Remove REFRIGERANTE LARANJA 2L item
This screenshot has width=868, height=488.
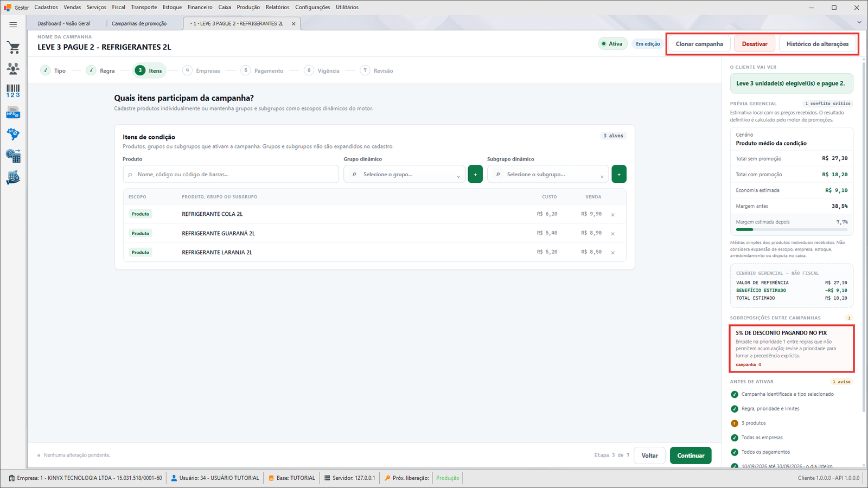613,253
